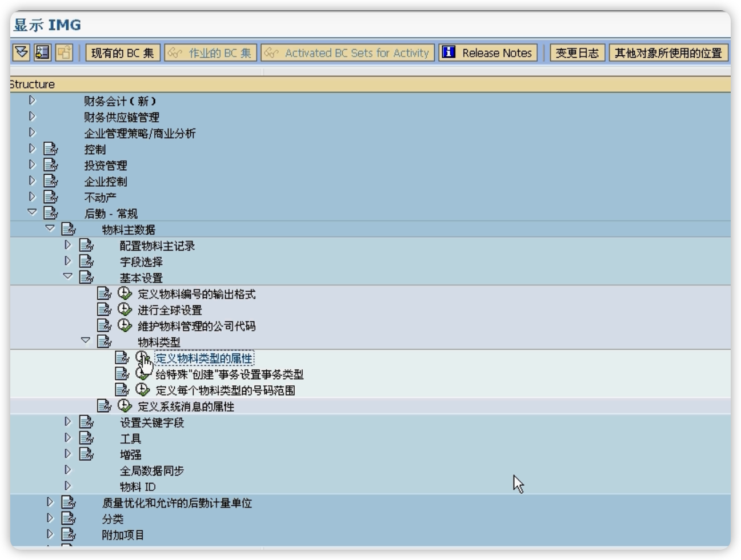Open documentation icon for 物料类型
Viewport: 741px width, 560px height.
click(104, 341)
